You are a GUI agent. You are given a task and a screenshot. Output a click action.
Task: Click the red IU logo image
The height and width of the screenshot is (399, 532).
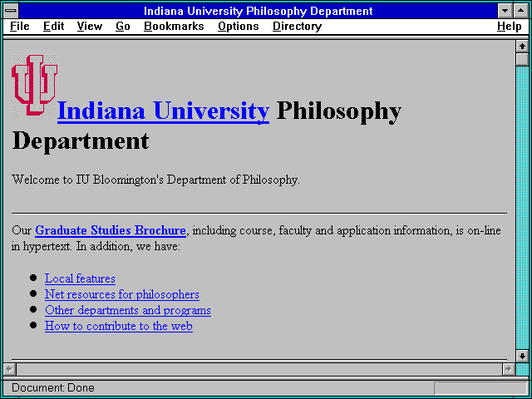(x=34, y=86)
